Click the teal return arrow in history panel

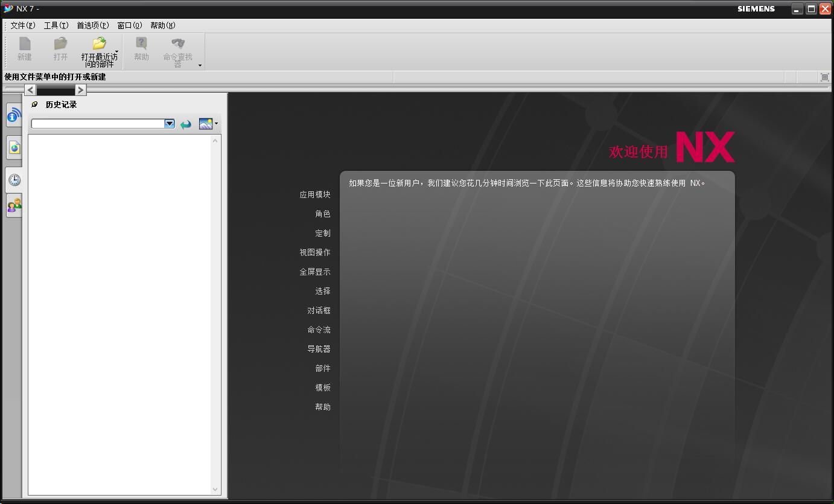pos(186,124)
